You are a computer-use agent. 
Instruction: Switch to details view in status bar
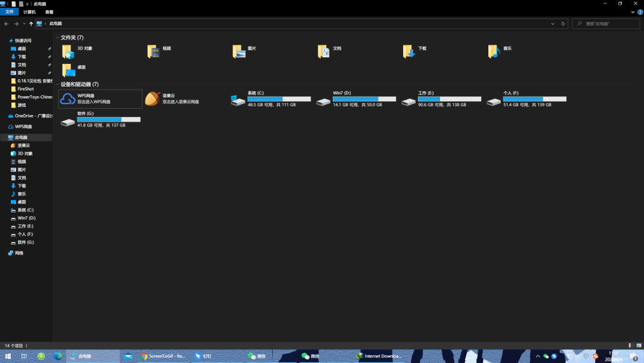coord(630,345)
